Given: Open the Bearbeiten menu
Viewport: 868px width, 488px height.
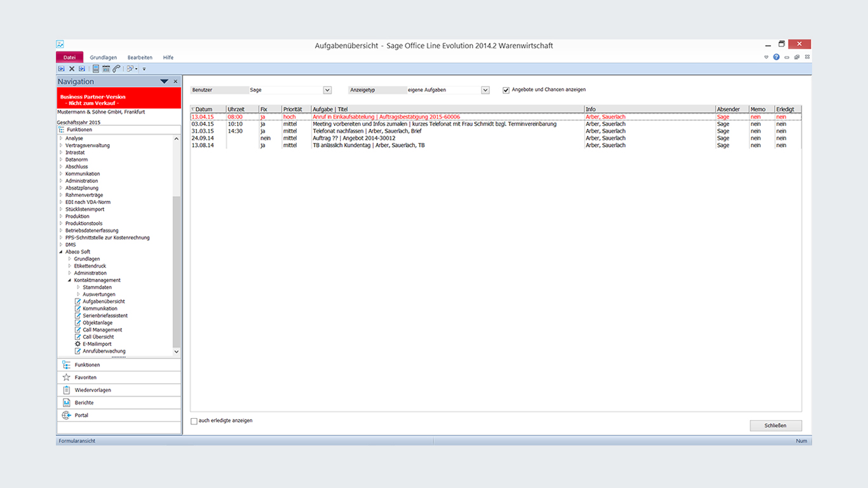Looking at the screenshot, I should pyautogui.click(x=140, y=57).
